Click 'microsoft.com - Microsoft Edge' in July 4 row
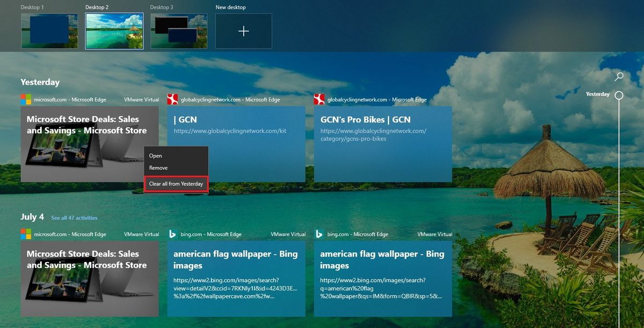This screenshot has width=644, height=328. coord(70,234)
